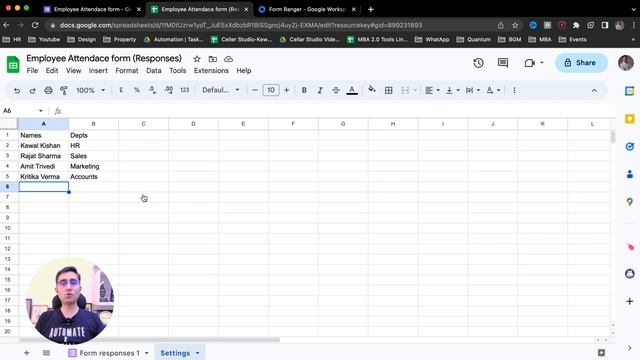Image resolution: width=640 pixels, height=360 pixels.
Task: Open horizontal align dropdown
Action: pyautogui.click(x=432, y=90)
